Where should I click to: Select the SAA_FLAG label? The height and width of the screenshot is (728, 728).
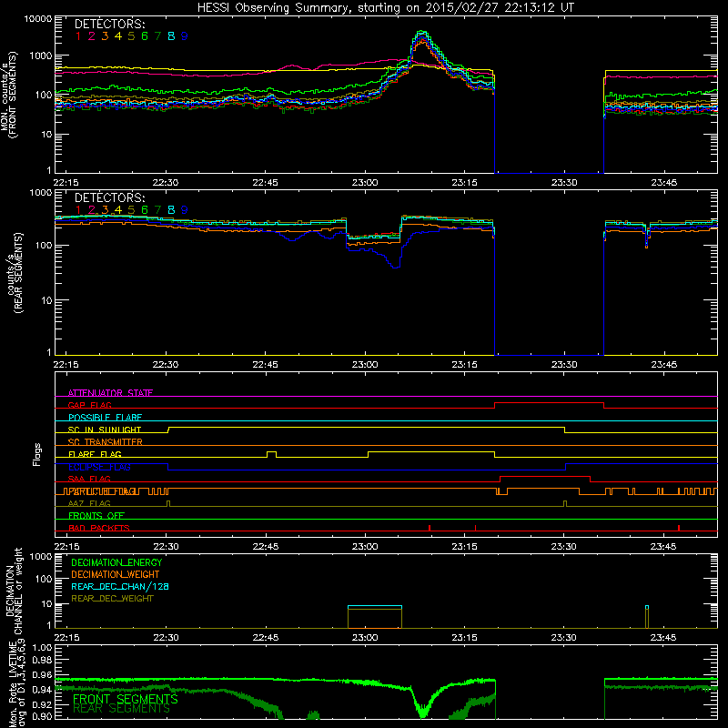click(x=89, y=479)
